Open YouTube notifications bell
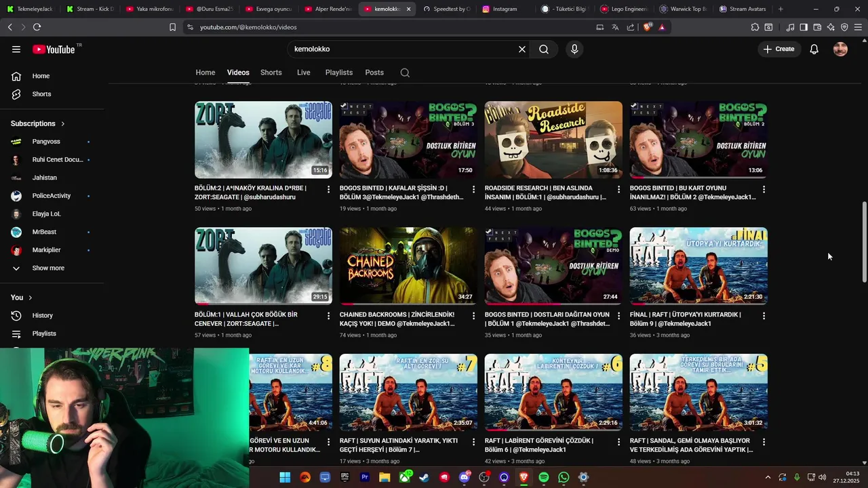 click(x=814, y=49)
